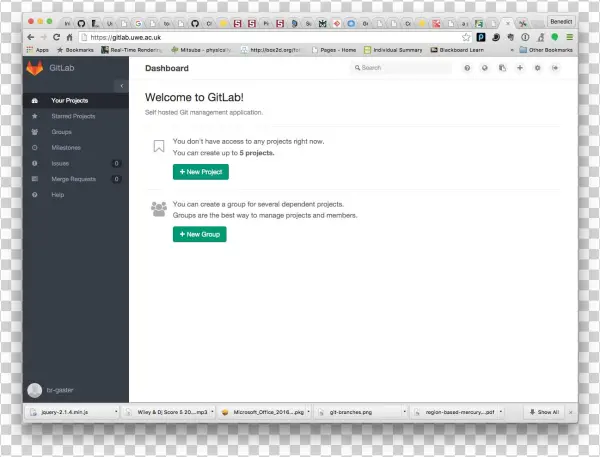Viewport: 600px width, 457px height.
Task: Click the New Project button
Action: click(x=201, y=172)
